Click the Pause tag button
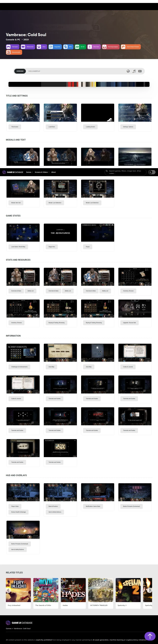The width and height of the screenshot is (158, 644). pos(88,247)
